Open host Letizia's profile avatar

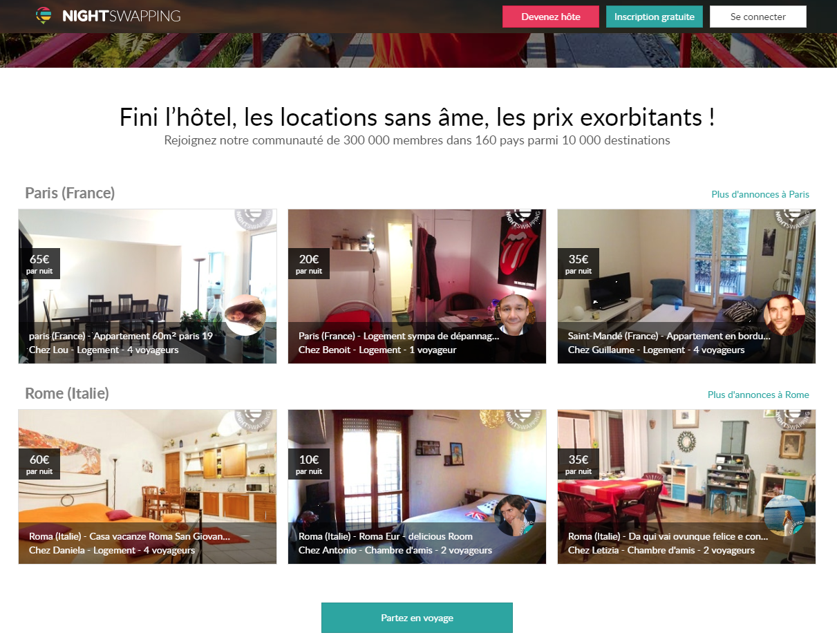tap(784, 515)
